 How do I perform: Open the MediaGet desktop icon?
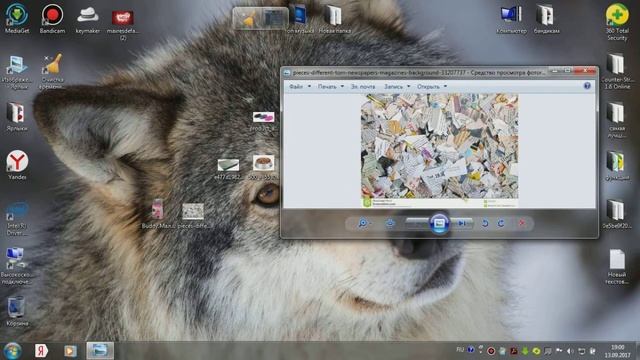point(17,18)
